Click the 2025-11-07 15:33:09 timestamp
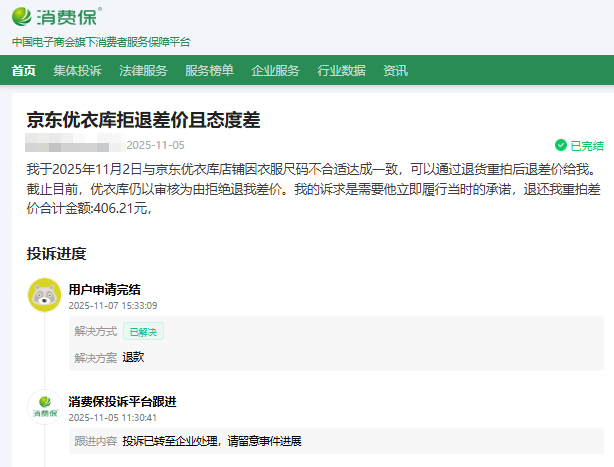This screenshot has width=614, height=467. [x=112, y=306]
